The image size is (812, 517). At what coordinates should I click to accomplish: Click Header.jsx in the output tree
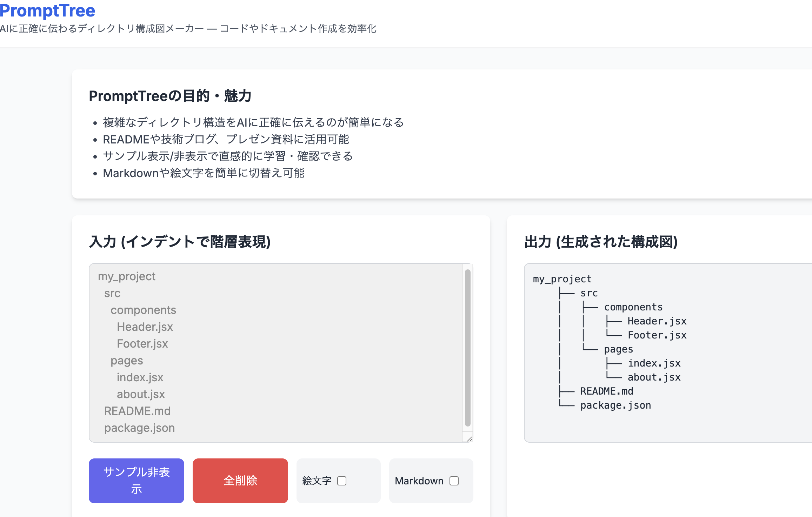tap(657, 321)
